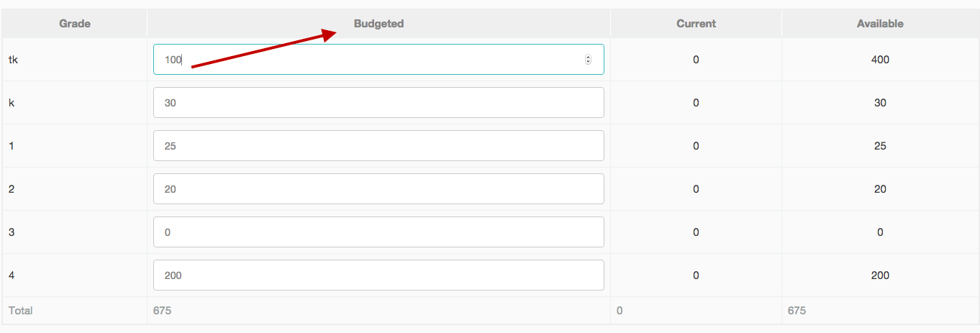Focus the tk budgeted input containing 100
The width and height of the screenshot is (980, 333).
tap(378, 60)
